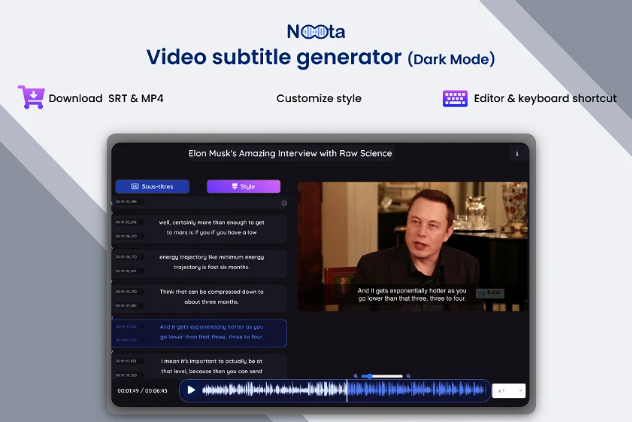
Task: Select highlighted subtitle 'And it gets exponentially hotter'
Action: [200, 333]
